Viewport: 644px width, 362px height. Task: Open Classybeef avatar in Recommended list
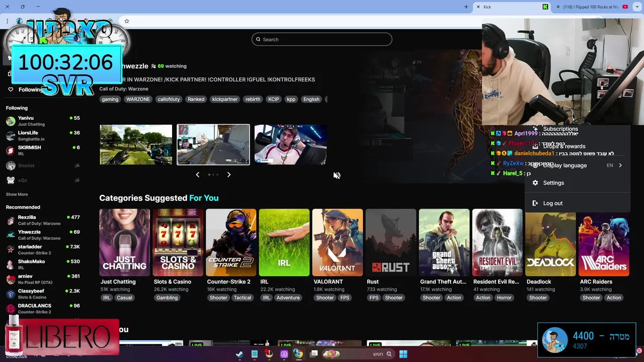coord(11,294)
